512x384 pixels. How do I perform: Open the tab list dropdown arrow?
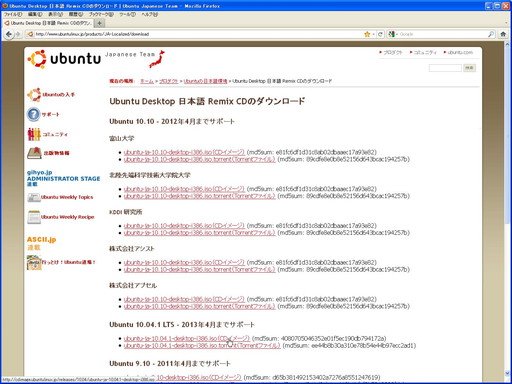[x=506, y=23]
